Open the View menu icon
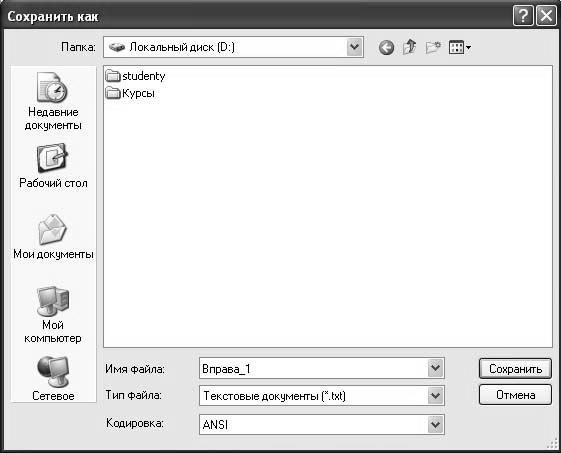561x453 pixels. click(x=460, y=47)
